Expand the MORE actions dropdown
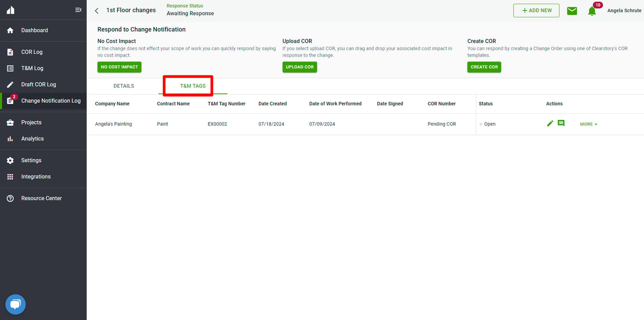This screenshot has width=644, height=320. tap(589, 124)
